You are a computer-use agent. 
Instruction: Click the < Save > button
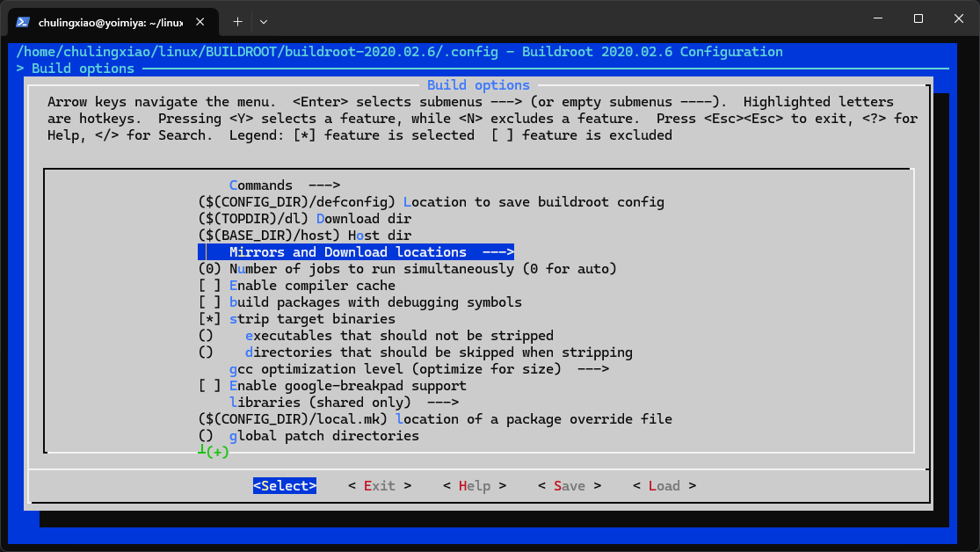click(570, 486)
